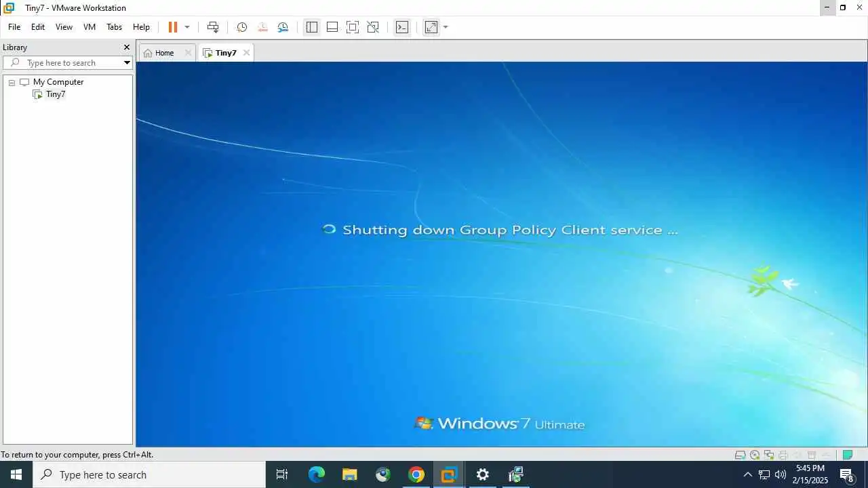Open the File menu
The height and width of the screenshot is (488, 868).
pos(14,27)
